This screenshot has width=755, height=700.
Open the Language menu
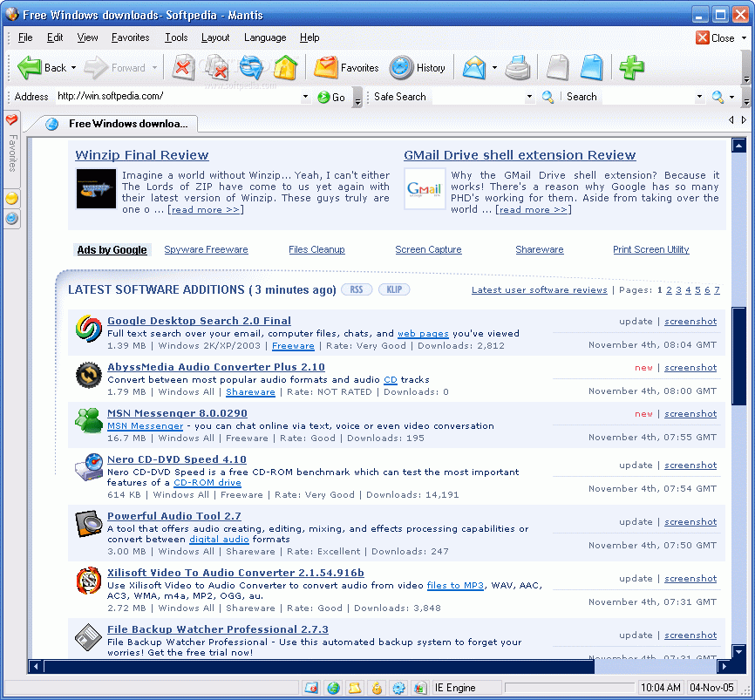click(265, 37)
